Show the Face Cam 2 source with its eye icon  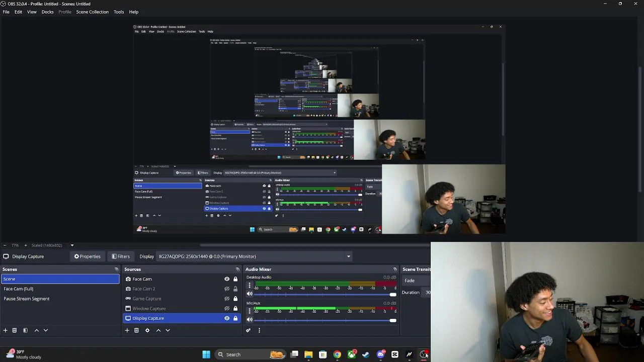click(x=227, y=289)
